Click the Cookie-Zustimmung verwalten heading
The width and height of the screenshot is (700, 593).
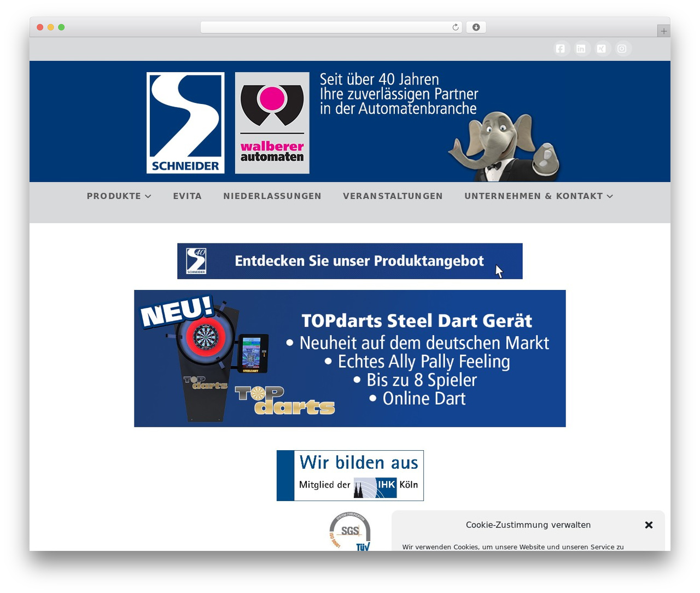tap(528, 525)
